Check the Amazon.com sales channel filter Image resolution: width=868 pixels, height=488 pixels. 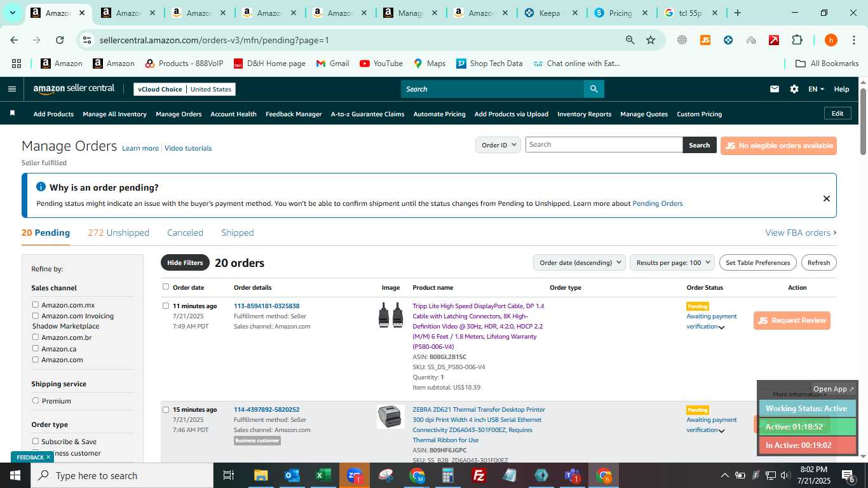click(x=36, y=359)
